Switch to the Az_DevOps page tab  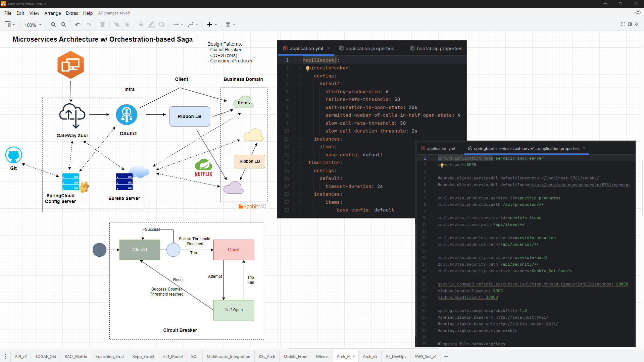396,356
